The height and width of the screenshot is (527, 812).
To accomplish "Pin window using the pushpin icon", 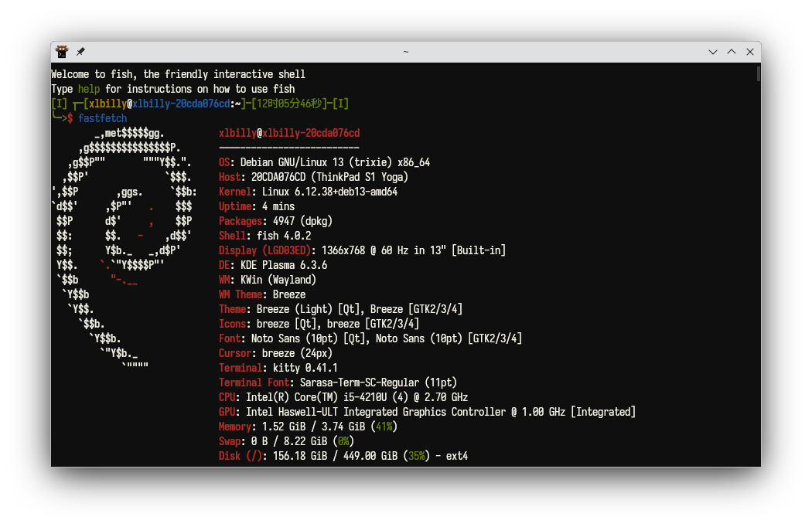I will (80, 52).
